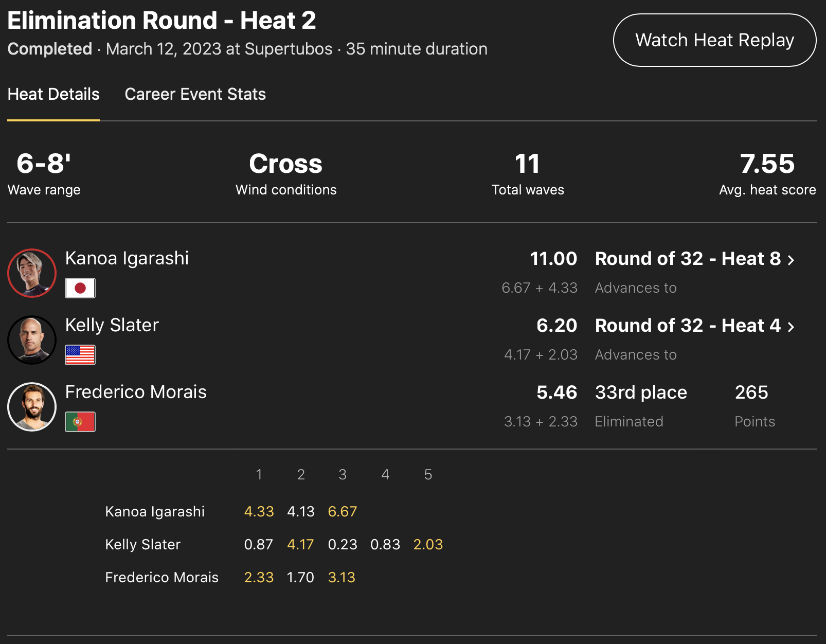This screenshot has height=644, width=826.
Task: Open Frederico Morais's name link in results
Action: coord(136,392)
